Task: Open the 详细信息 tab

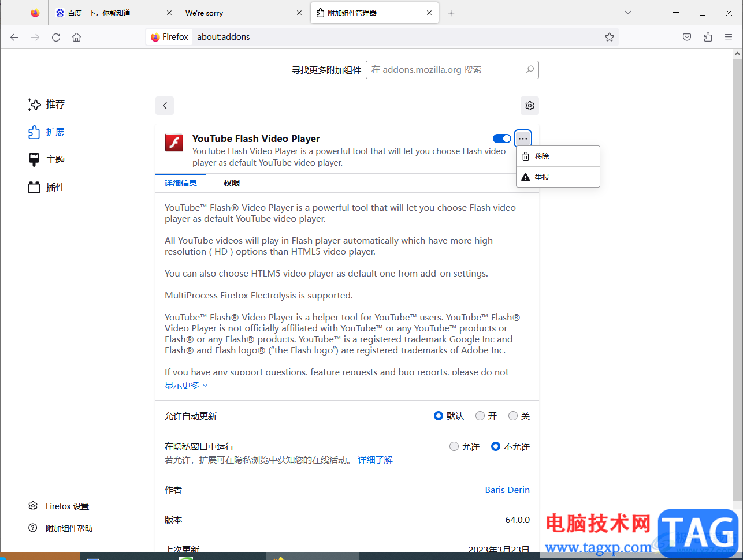Action: pos(181,183)
